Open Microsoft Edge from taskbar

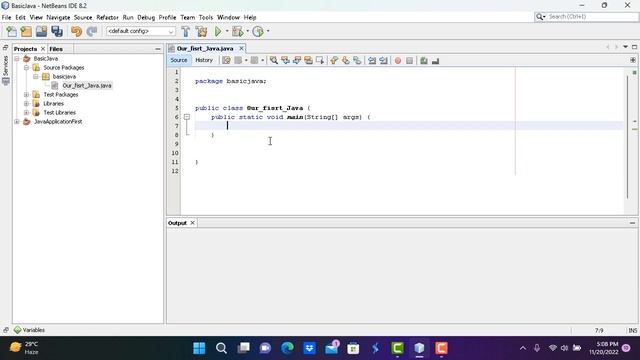tap(287, 348)
